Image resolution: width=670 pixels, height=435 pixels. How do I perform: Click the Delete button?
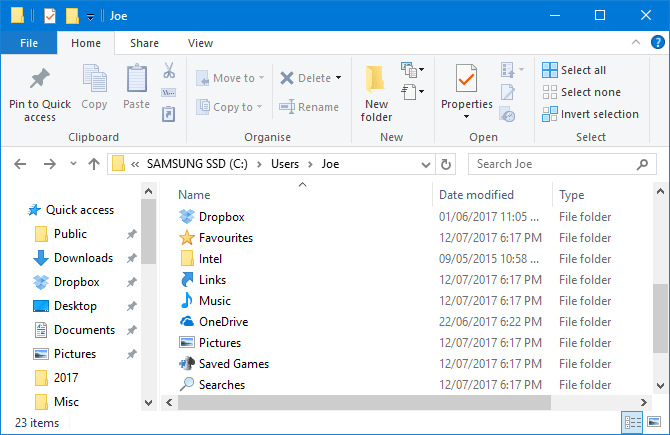(305, 78)
